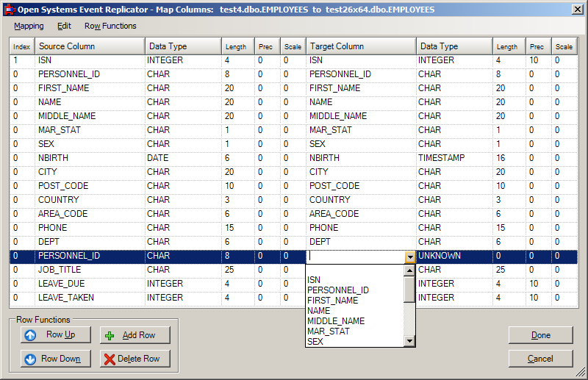This screenshot has width=588, height=380.
Task: Select source column NBIRTH cell
Action: 90,158
